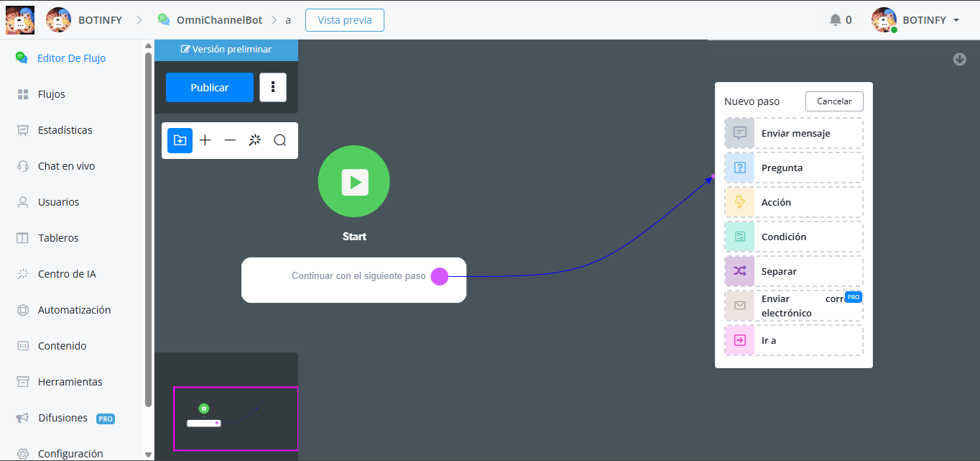Click the Vista previa button
Image resolution: width=980 pixels, height=461 pixels.
[345, 20]
